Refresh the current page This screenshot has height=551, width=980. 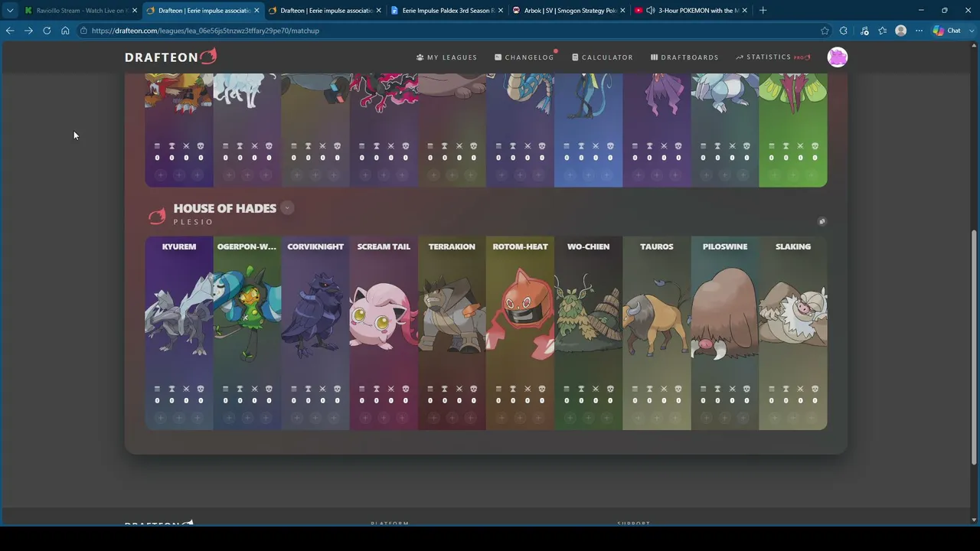point(47,31)
